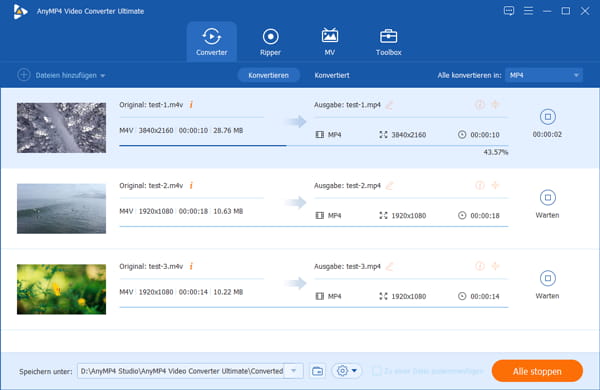Open the MV tab
The width and height of the screenshot is (600, 390).
tap(329, 41)
